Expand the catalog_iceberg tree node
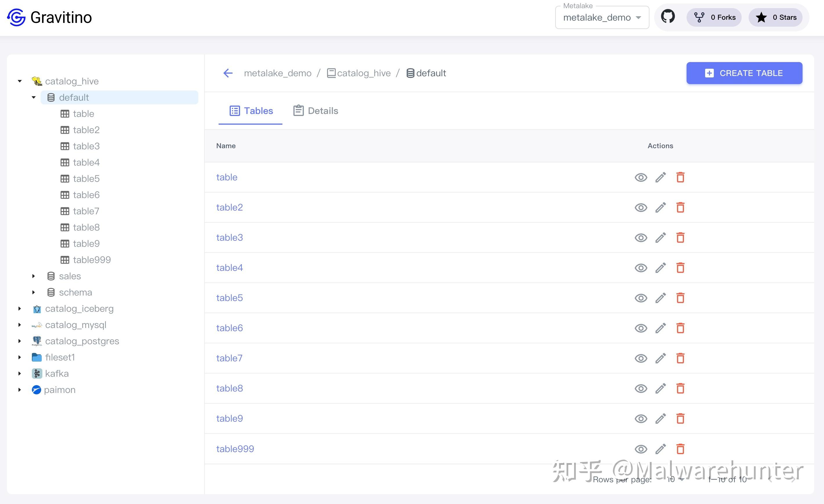 click(x=20, y=308)
